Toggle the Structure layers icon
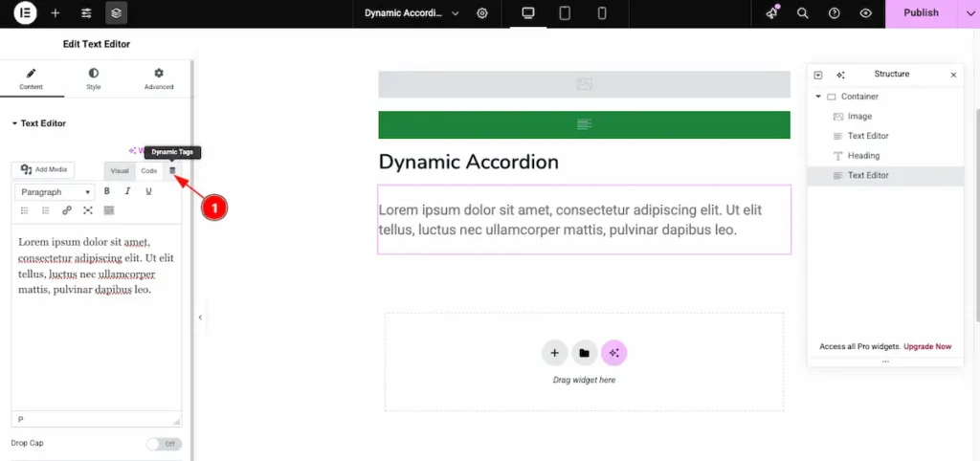The image size is (980, 461). 116,13
